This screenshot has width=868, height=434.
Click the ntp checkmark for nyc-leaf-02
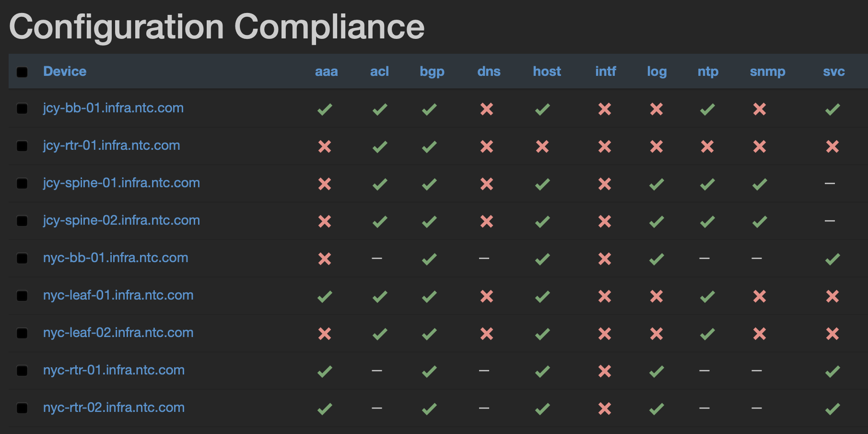707,334
